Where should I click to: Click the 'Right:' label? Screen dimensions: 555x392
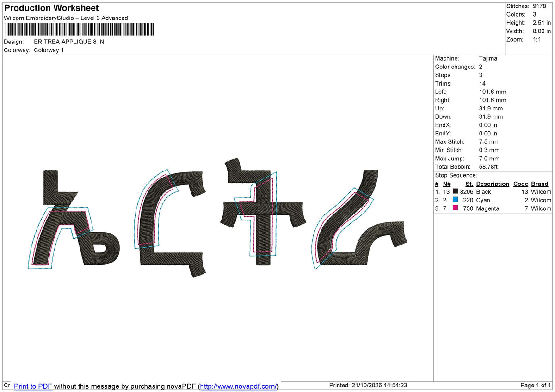(x=443, y=100)
